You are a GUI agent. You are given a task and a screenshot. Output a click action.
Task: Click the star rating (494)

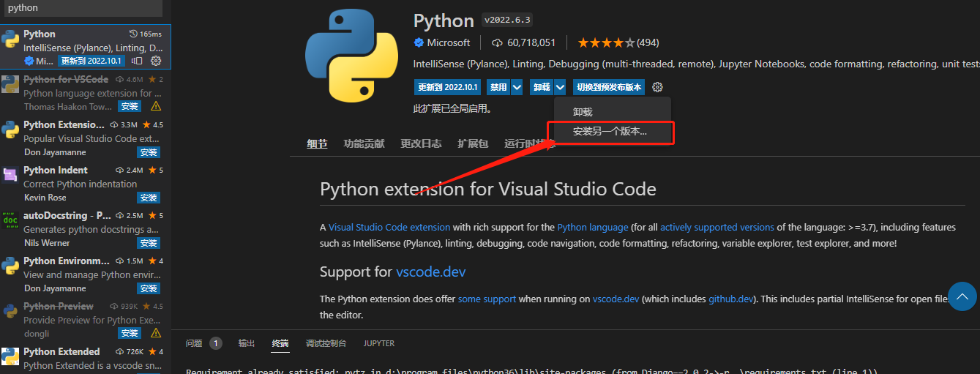pos(618,42)
